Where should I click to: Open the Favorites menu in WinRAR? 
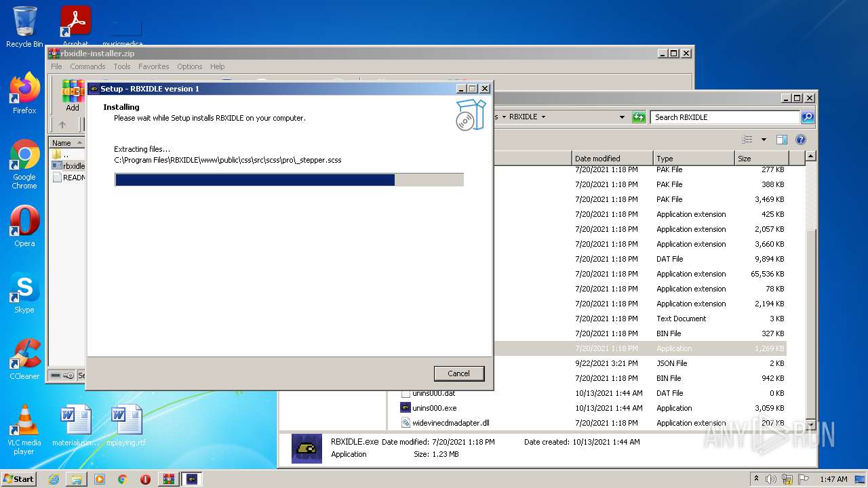(154, 66)
